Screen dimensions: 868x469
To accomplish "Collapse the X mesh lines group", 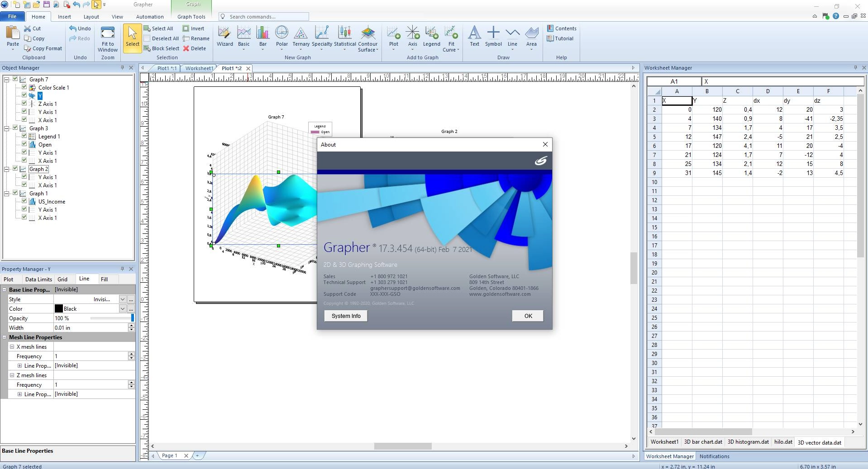I will [12, 346].
